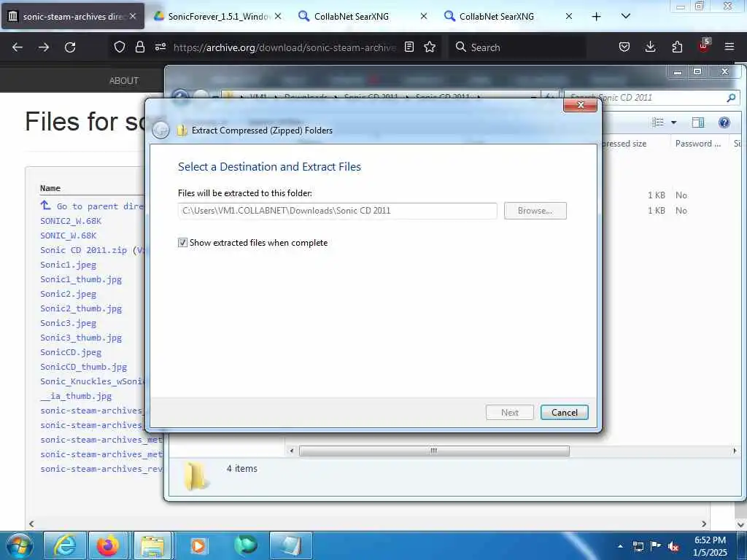The height and width of the screenshot is (560, 747).
Task: Switch to Firefox in taskbar
Action: point(108,545)
